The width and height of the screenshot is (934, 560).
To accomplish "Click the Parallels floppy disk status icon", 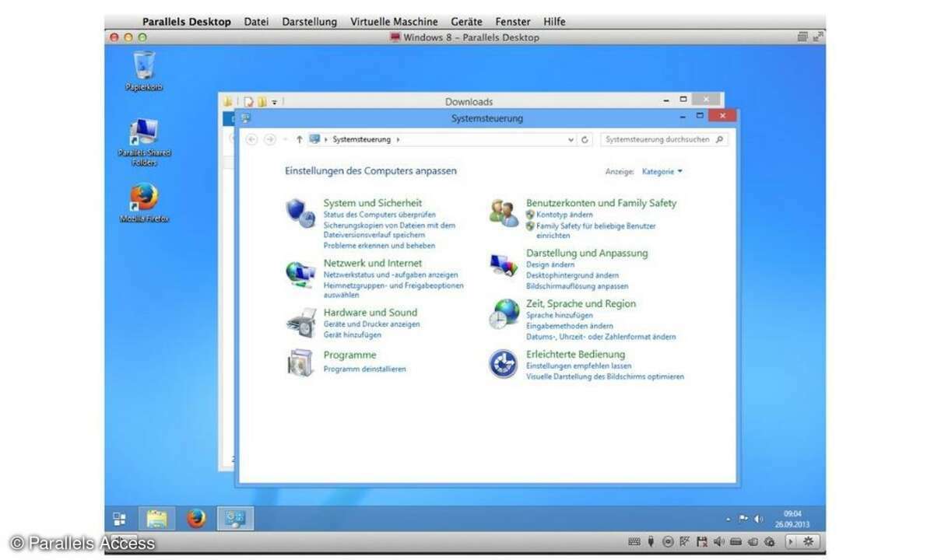I will tap(702, 541).
